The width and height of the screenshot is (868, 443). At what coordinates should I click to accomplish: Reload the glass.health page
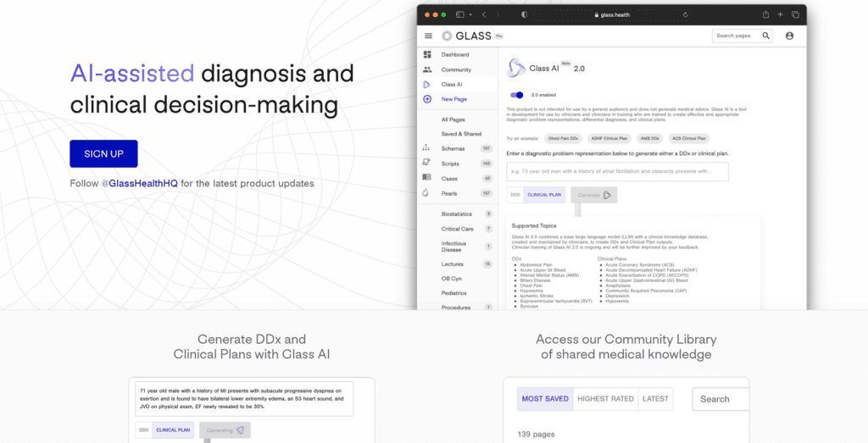(x=685, y=15)
